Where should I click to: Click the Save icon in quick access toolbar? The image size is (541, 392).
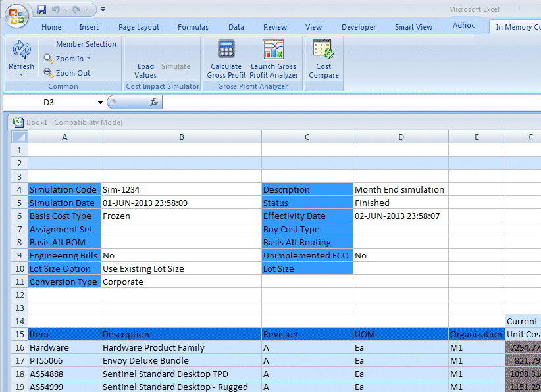41,10
